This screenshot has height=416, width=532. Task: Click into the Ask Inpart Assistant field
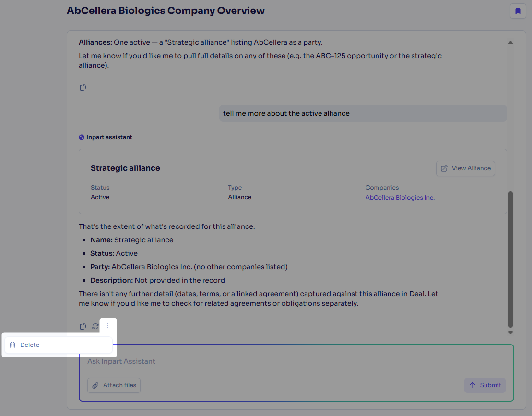(296, 361)
